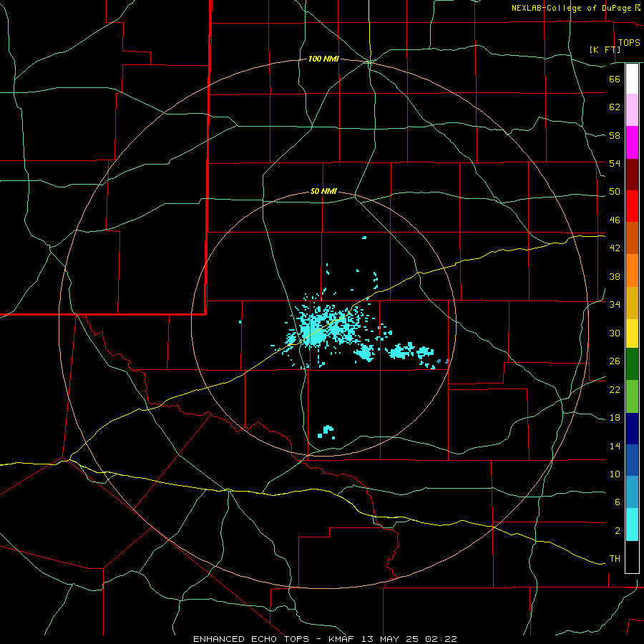
Task: Click the "26" legend value
Action: (x=615, y=361)
